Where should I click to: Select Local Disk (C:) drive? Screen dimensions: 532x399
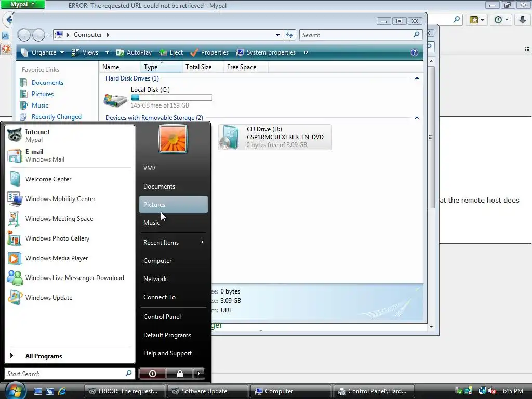click(159, 98)
